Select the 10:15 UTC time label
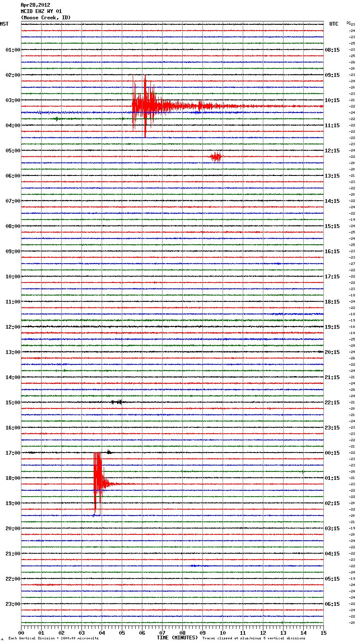This screenshot has width=357, height=644. point(332,100)
